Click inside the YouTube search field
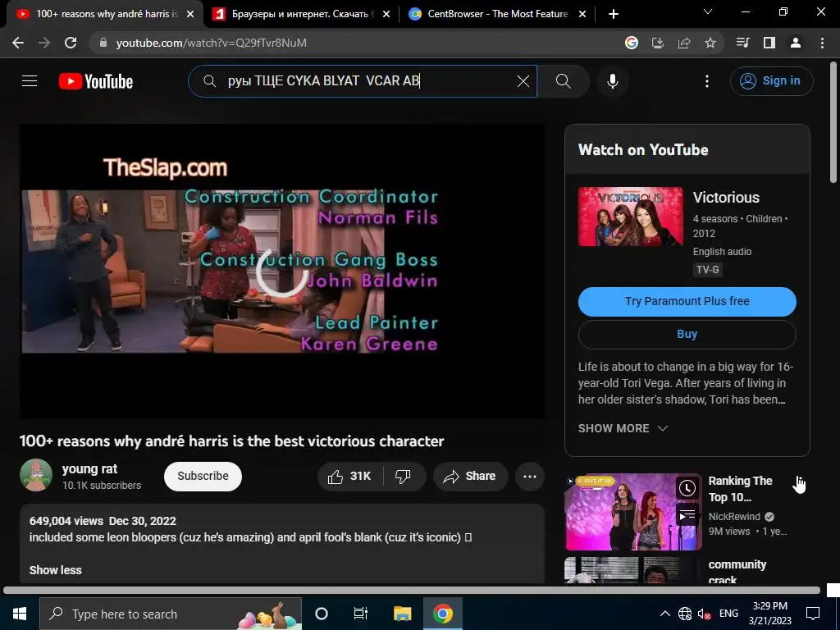The width and height of the screenshot is (840, 630). 362,81
